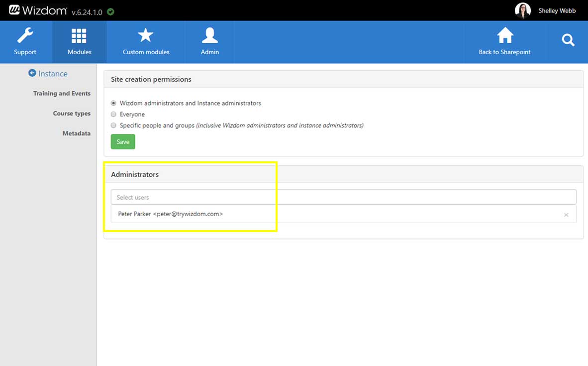Click the Peter Parker administrator entry

(x=171, y=214)
